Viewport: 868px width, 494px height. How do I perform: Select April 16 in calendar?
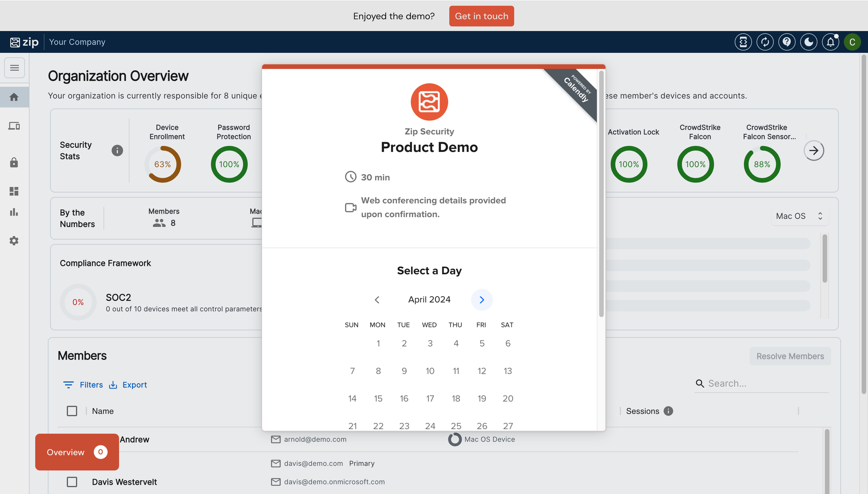(x=404, y=398)
